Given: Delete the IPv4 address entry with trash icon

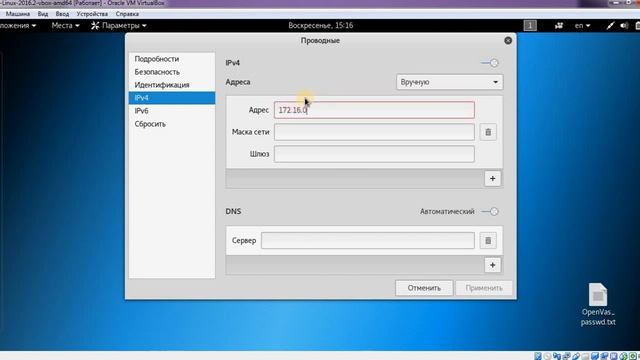Looking at the screenshot, I should (x=488, y=132).
